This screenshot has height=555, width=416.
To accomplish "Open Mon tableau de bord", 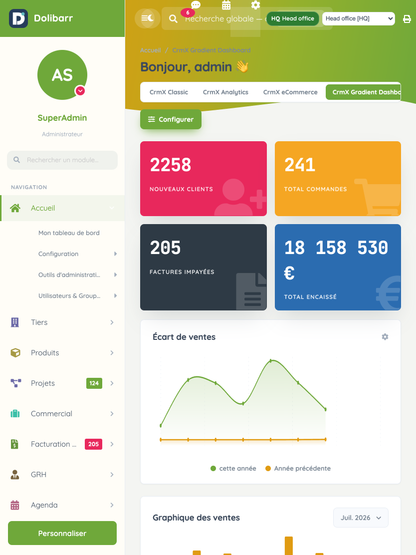I will point(69,233).
